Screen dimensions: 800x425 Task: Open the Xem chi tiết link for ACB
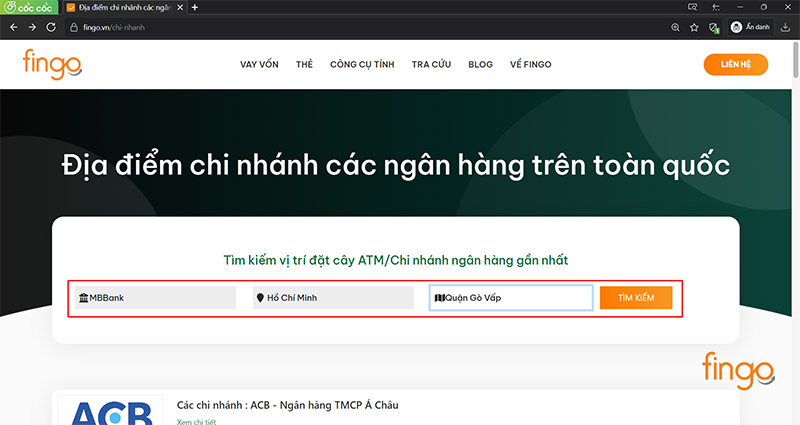(196, 421)
